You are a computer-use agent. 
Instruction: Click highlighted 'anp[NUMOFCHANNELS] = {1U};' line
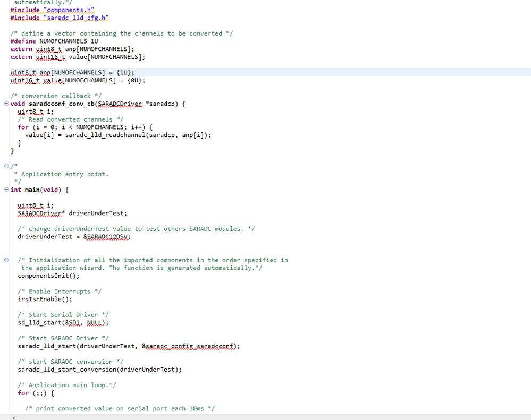tap(72, 72)
